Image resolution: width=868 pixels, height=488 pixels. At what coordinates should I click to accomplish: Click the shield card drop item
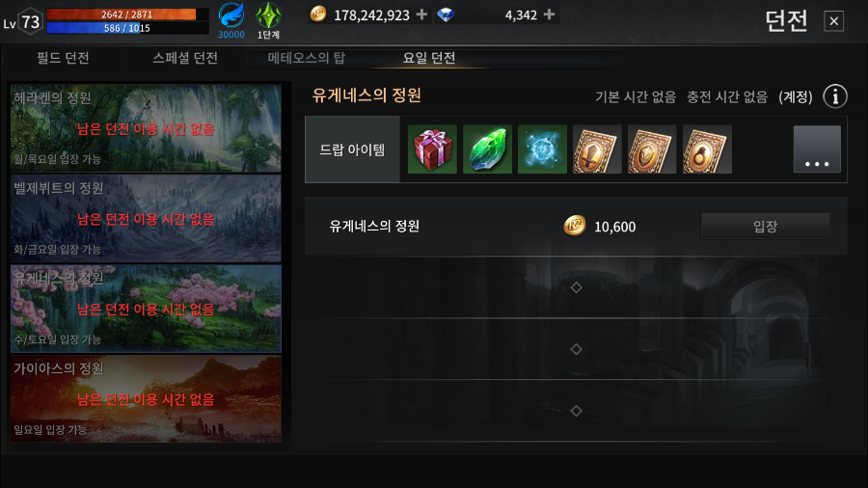pos(652,149)
